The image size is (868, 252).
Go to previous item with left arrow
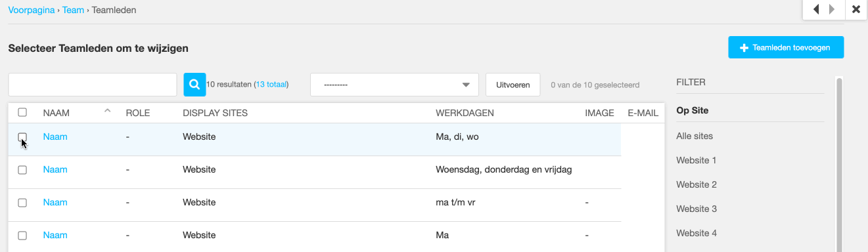click(816, 9)
